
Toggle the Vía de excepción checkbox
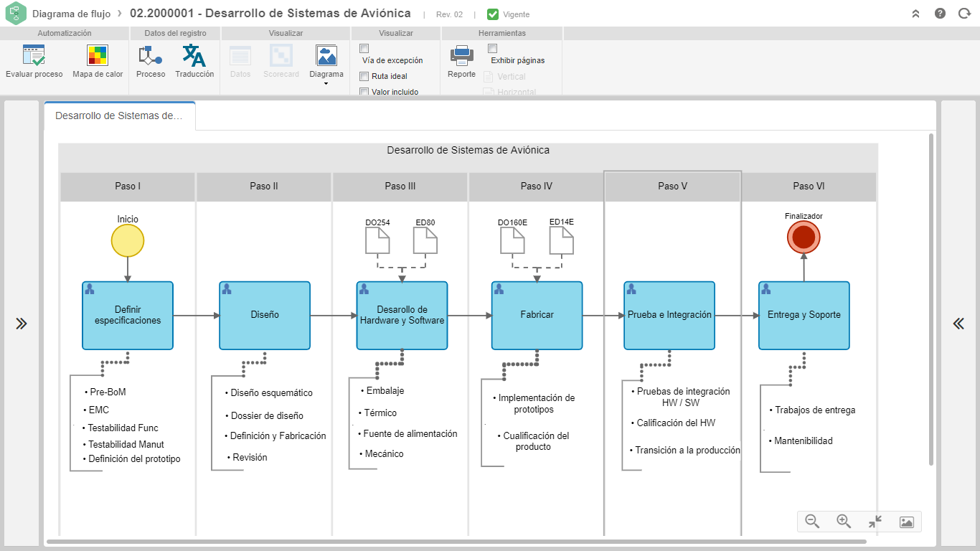click(x=364, y=48)
